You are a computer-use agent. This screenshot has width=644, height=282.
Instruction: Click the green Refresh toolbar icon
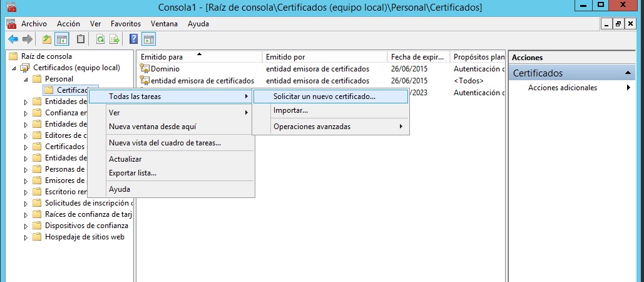pos(100,39)
